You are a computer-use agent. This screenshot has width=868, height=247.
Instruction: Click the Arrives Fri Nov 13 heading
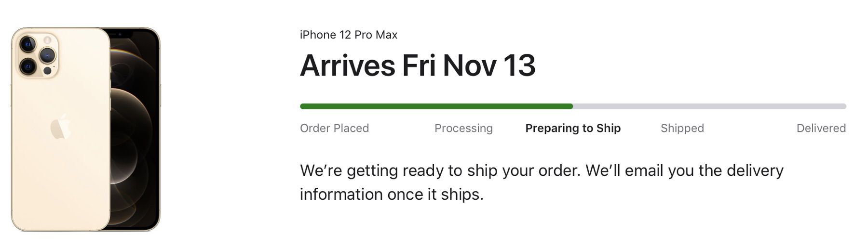tap(418, 65)
